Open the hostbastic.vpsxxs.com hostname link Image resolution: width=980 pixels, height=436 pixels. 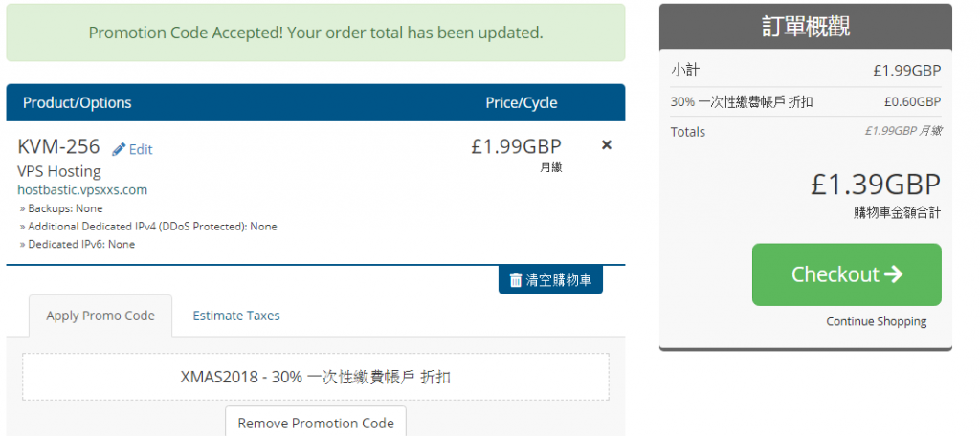82,189
